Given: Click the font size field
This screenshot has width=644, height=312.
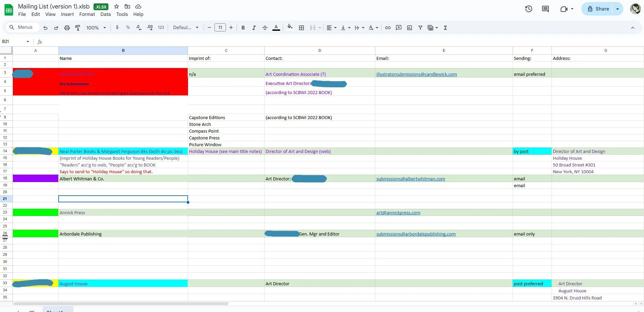Looking at the screenshot, I should click(x=220, y=27).
